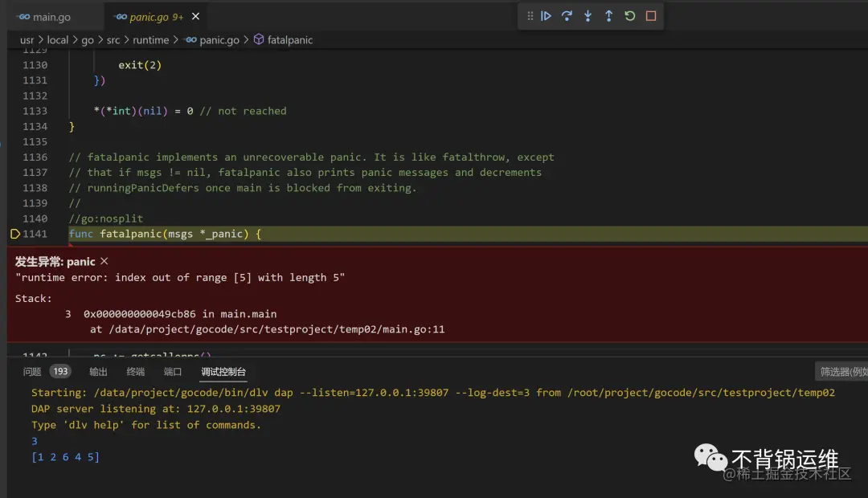Restart the debug session

(630, 16)
